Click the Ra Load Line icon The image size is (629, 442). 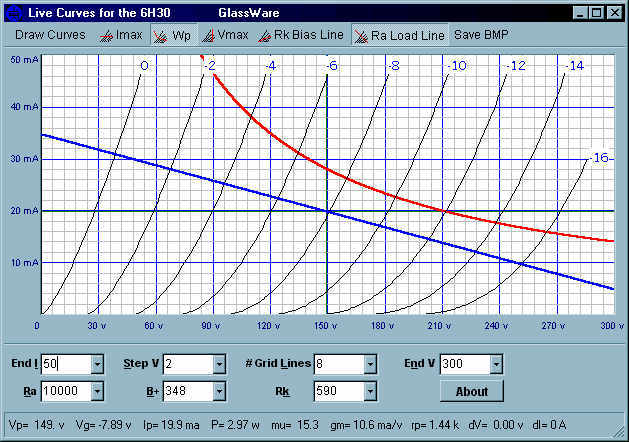click(x=361, y=37)
